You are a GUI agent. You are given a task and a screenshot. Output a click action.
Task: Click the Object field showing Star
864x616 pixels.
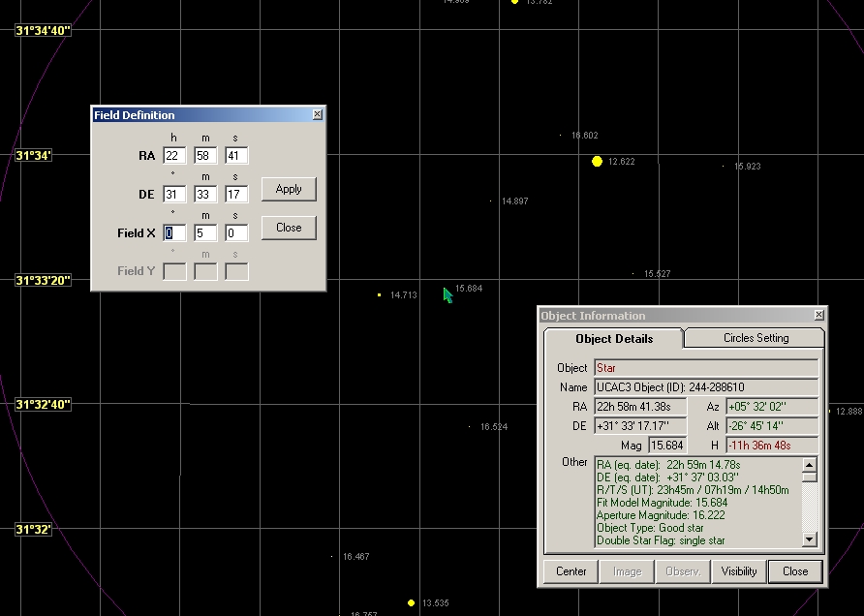706,368
